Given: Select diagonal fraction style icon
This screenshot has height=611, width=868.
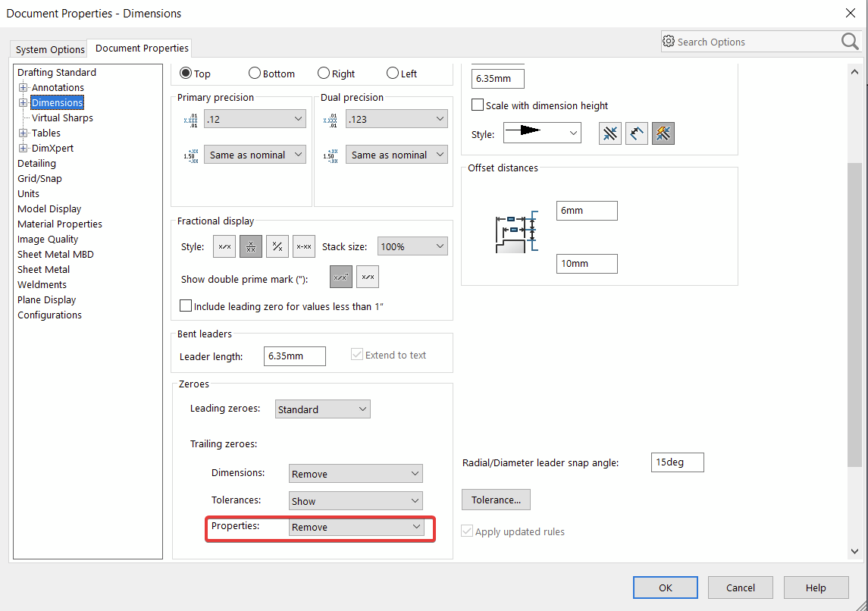Looking at the screenshot, I should tap(277, 246).
